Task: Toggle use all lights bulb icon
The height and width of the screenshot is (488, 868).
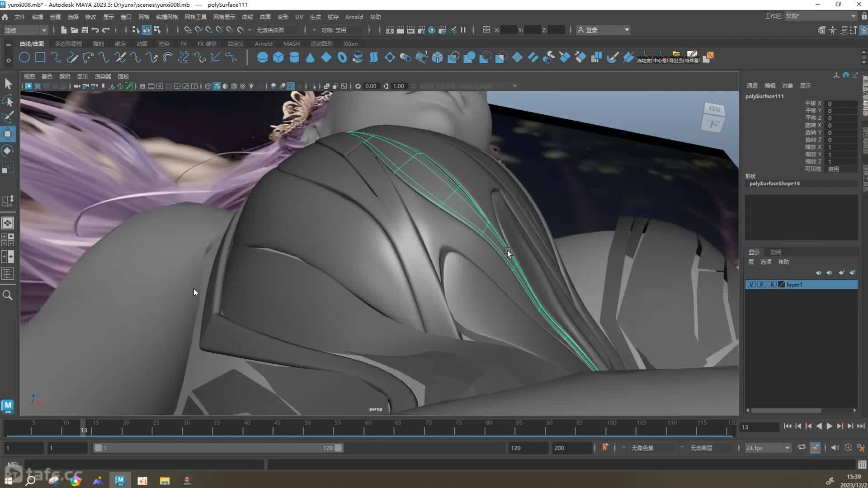Action: [251, 86]
